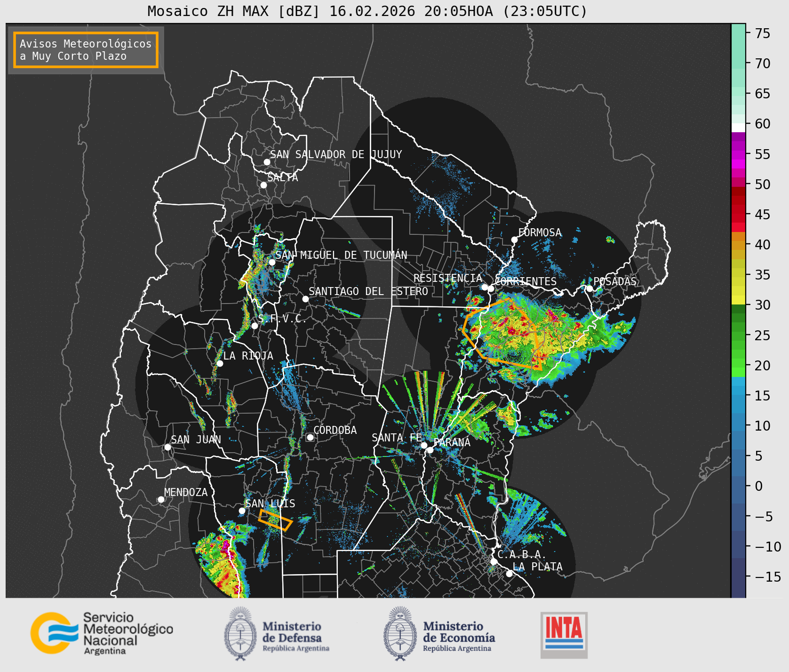Click the 75 value on the dBZ scale

[763, 33]
